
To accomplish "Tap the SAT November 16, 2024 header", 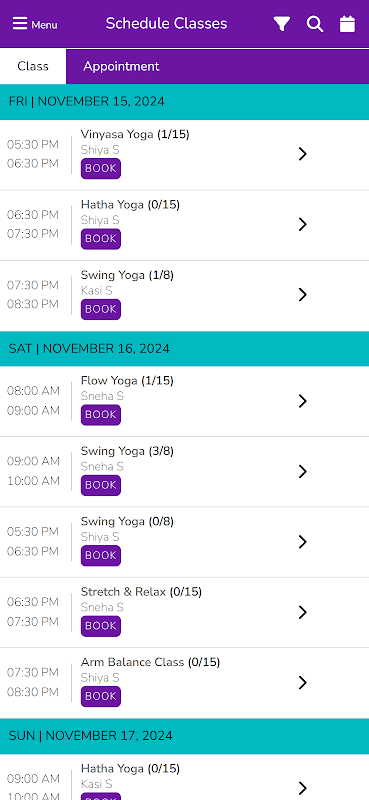I will 184,349.
